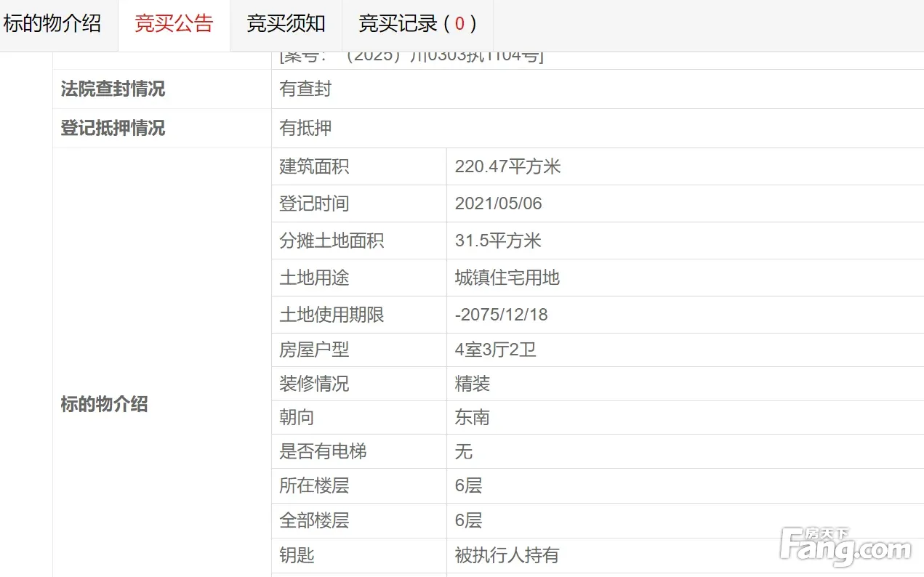This screenshot has width=924, height=577.
Task: View the 竞买记录 (0) tab
Action: pos(417,24)
